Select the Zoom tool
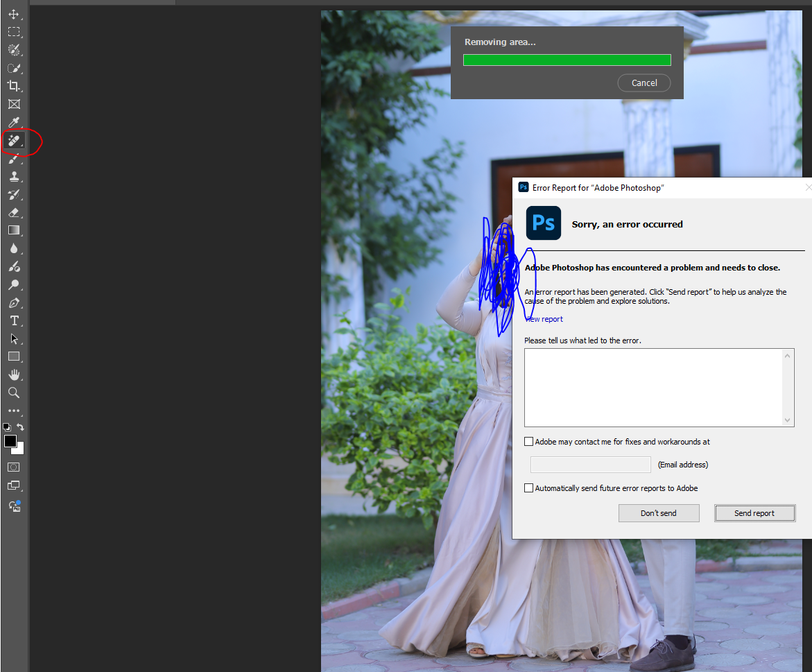Viewport: 812px width, 672px height. point(14,393)
